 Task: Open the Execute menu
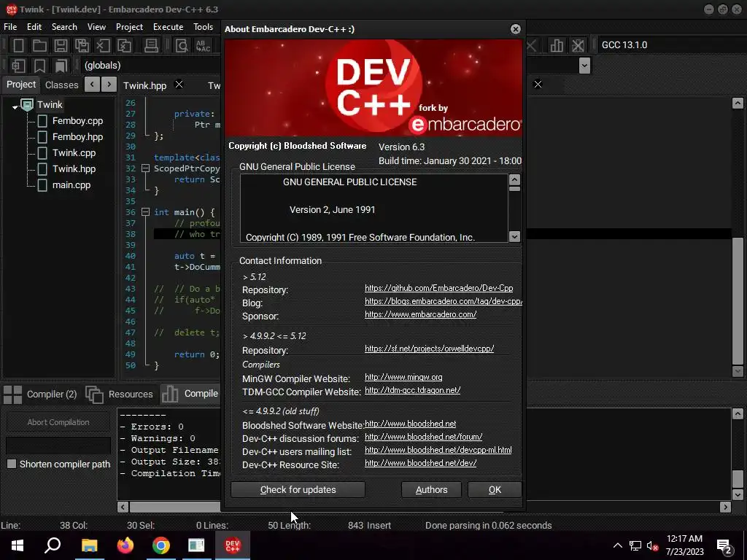pyautogui.click(x=168, y=27)
